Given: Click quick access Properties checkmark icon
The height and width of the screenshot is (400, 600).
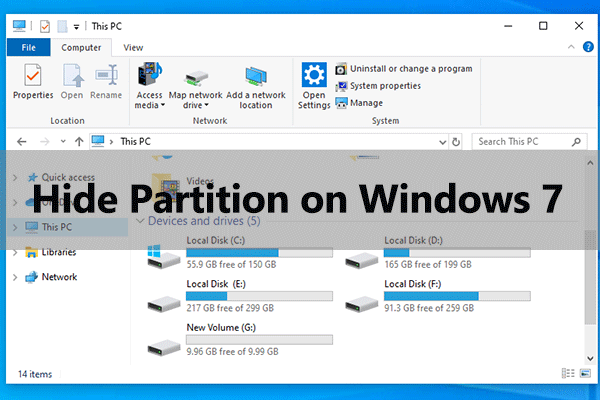Looking at the screenshot, I should pyautogui.click(x=45, y=26).
